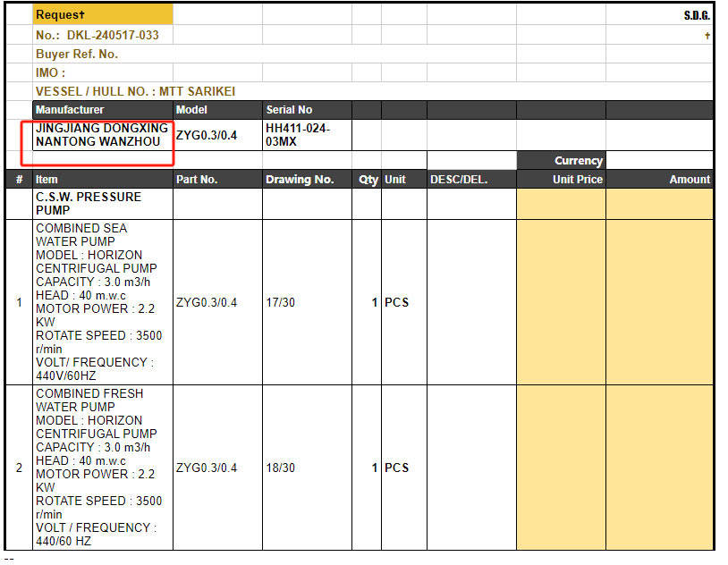
Task: Click the Unit Price cell for item 2
Action: (x=561, y=468)
